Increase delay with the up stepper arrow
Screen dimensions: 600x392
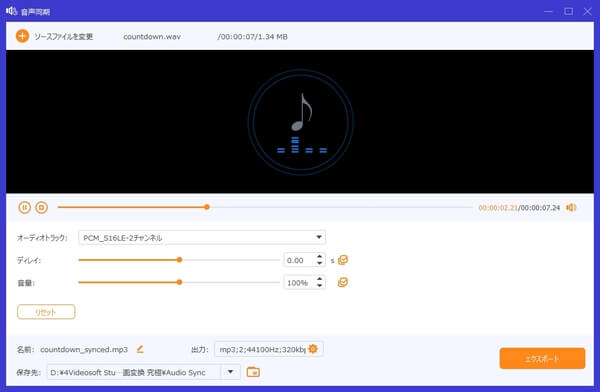(320, 256)
